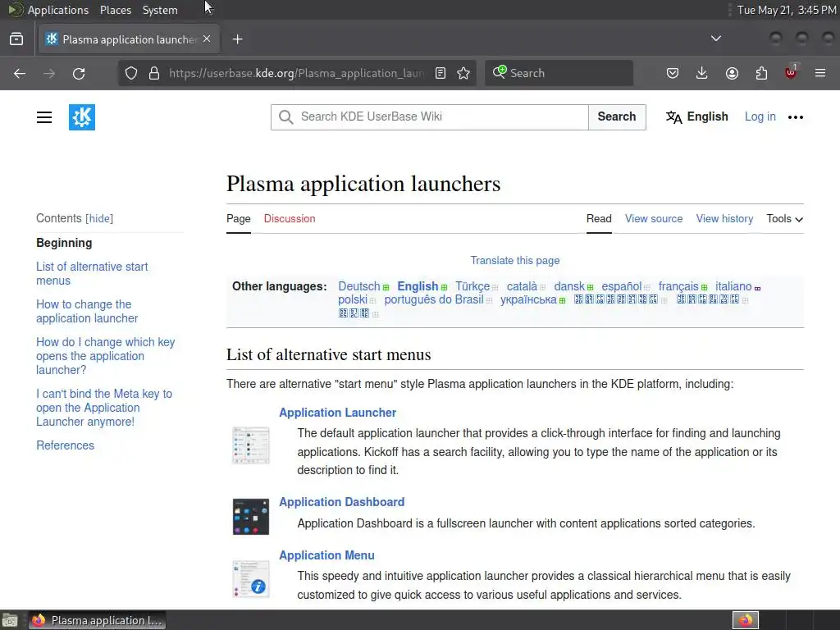Click the browser address bar URL
840x630 pixels.
[x=296, y=73]
